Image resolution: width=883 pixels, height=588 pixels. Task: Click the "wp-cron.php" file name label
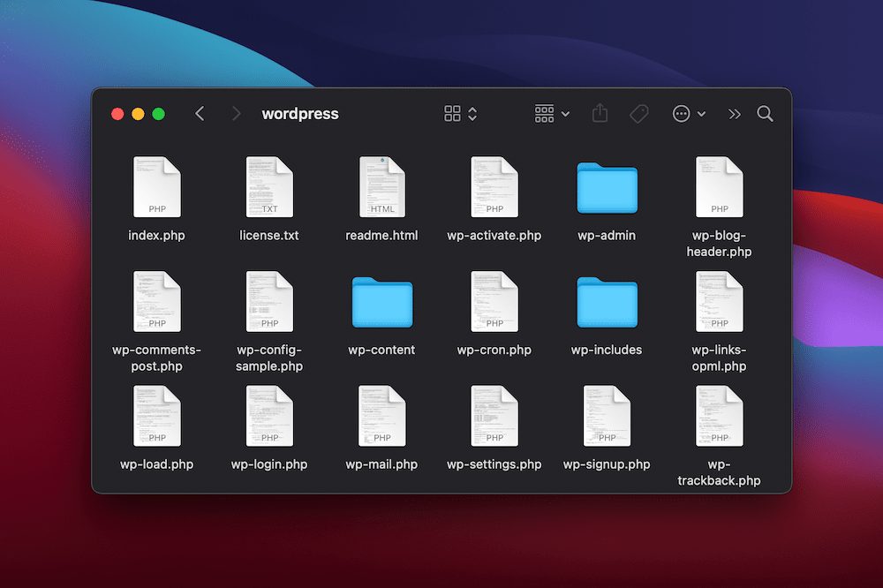(494, 350)
